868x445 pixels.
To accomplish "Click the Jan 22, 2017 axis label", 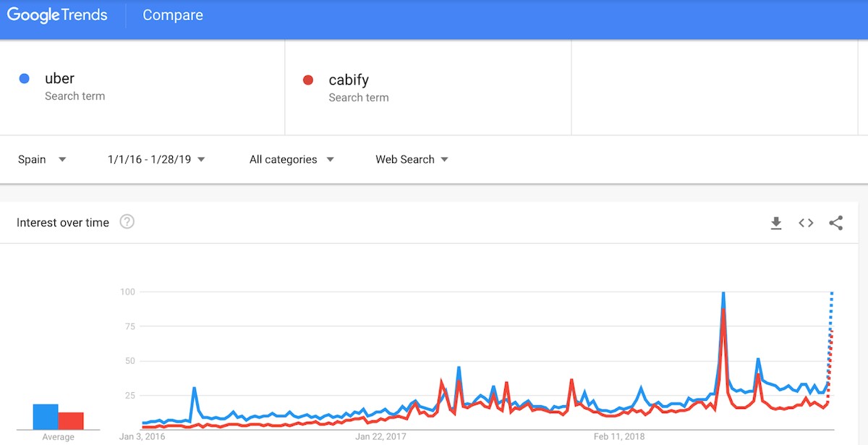I will 380,437.
